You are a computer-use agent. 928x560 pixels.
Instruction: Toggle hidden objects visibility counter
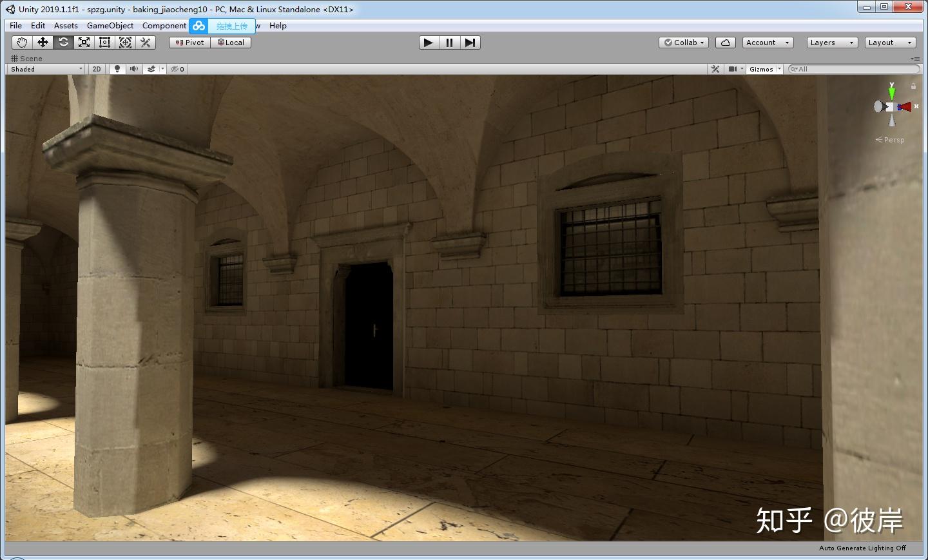pos(177,69)
